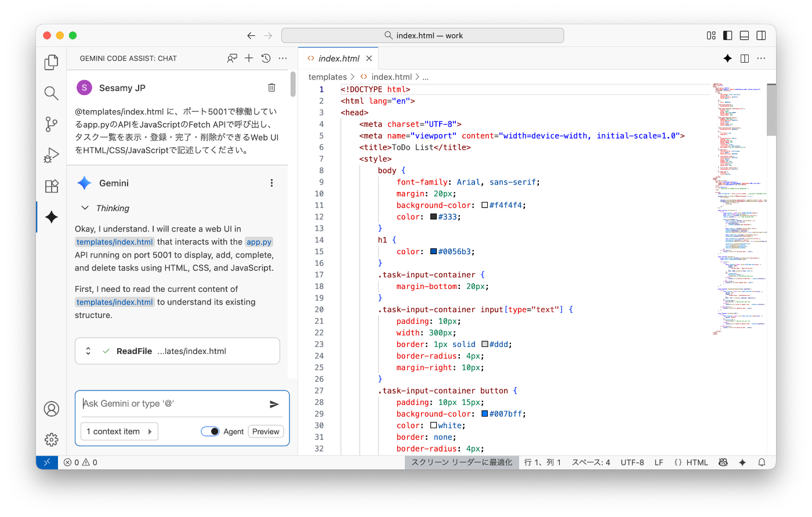812x517 pixels.
Task: Click the templates breadcrumb
Action: (x=328, y=77)
